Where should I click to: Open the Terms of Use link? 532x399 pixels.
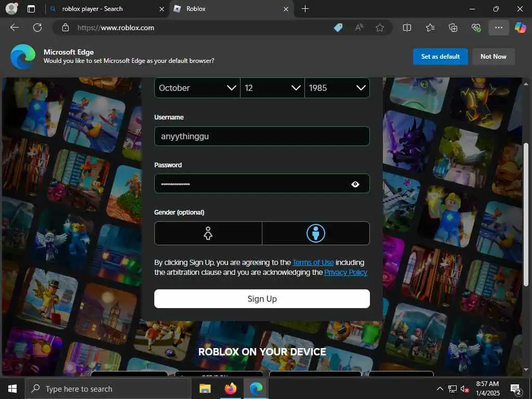pos(313,262)
